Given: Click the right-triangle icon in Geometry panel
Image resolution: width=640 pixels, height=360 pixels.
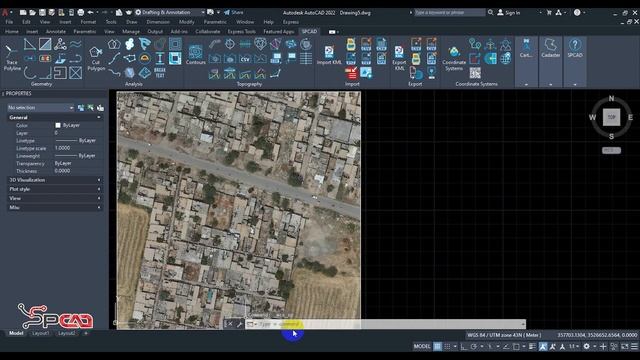Looking at the screenshot, I should coord(29,44).
